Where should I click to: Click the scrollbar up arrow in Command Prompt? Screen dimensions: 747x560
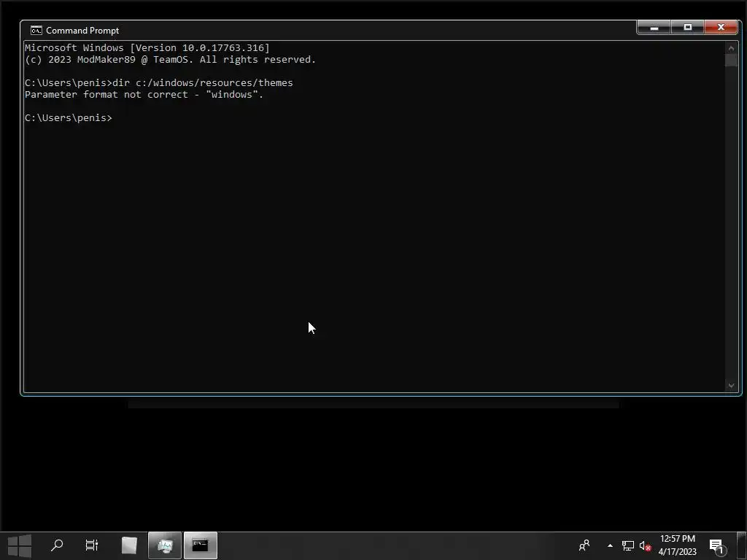[731, 48]
